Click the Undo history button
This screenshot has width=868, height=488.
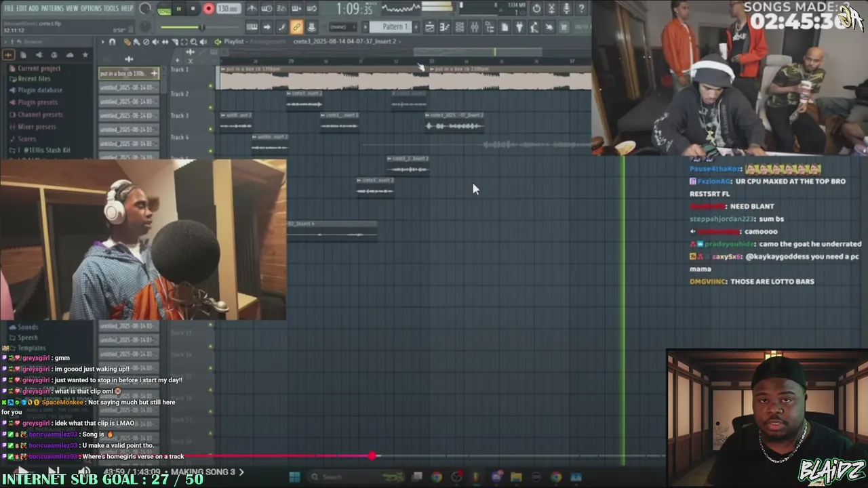point(536,9)
